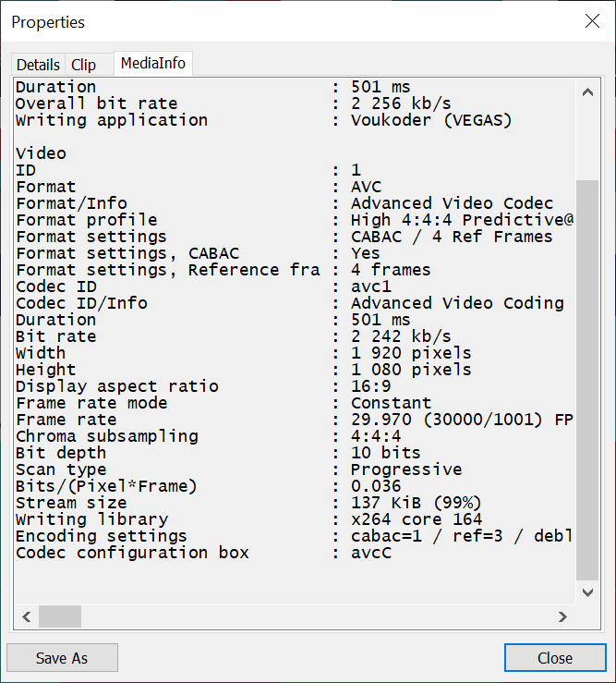
Task: Select the MediaInfo tab
Action: 153,64
